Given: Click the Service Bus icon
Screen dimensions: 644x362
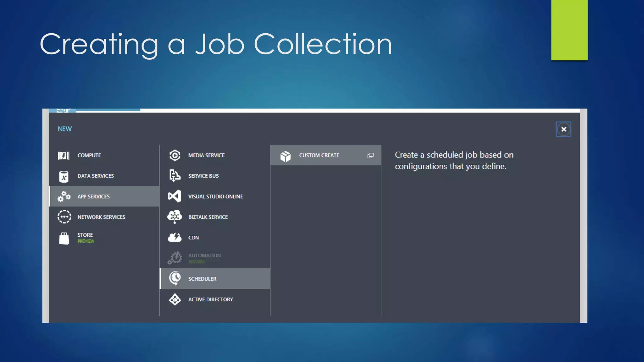Looking at the screenshot, I should [175, 176].
